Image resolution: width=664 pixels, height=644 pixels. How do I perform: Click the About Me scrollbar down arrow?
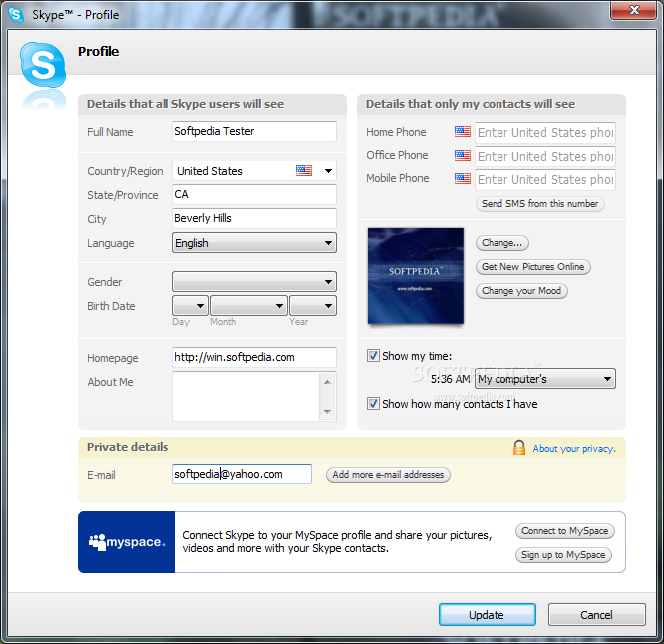tap(327, 411)
